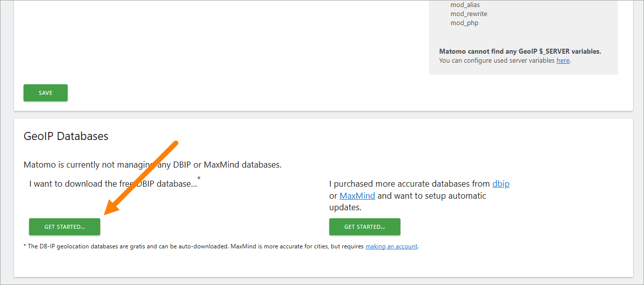Click GET STARTED under free DBIP database
Viewport: 644px width, 285px height.
click(65, 227)
